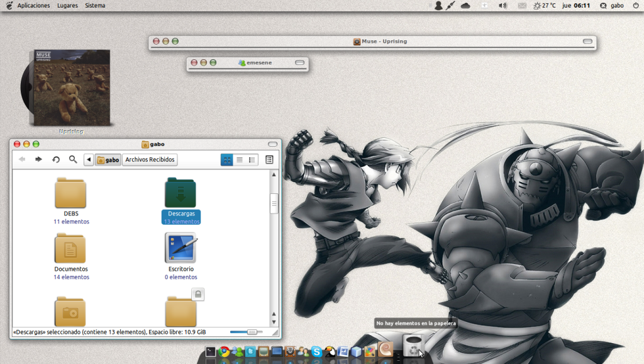Click the pill button on Muse - Uprising titlebar
Image resolution: width=644 pixels, height=364 pixels.
[588, 41]
